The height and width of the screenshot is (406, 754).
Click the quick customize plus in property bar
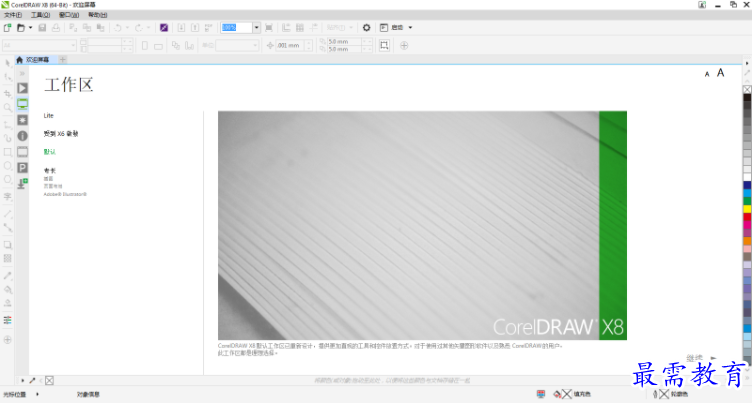[404, 46]
